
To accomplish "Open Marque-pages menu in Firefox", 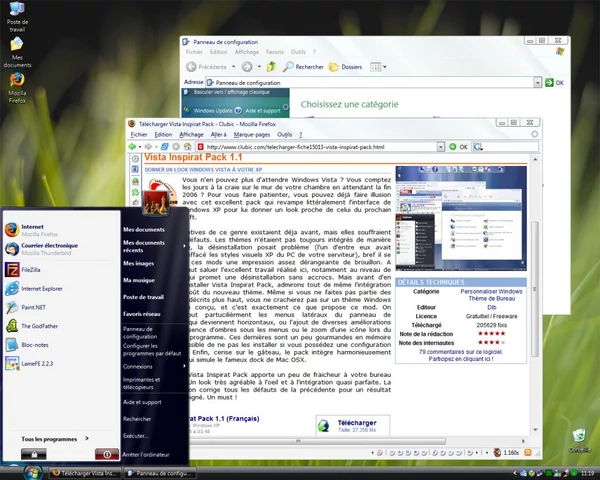I will (x=252, y=134).
